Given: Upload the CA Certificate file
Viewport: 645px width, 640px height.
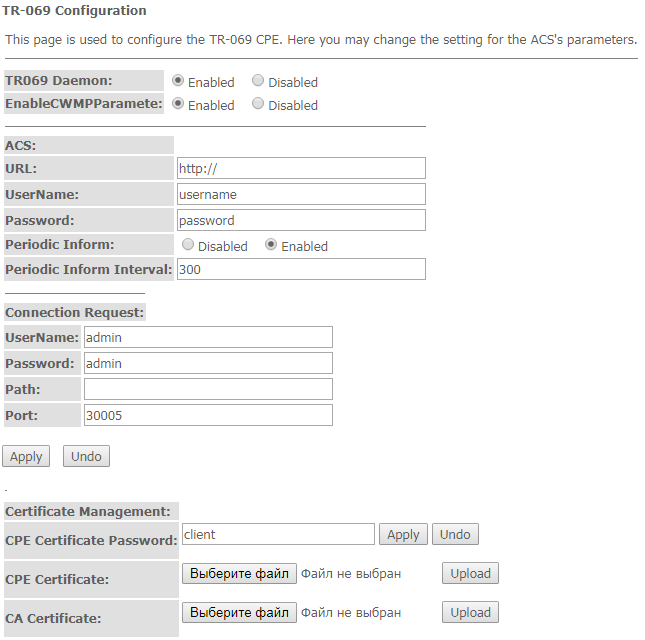Looking at the screenshot, I should (470, 612).
